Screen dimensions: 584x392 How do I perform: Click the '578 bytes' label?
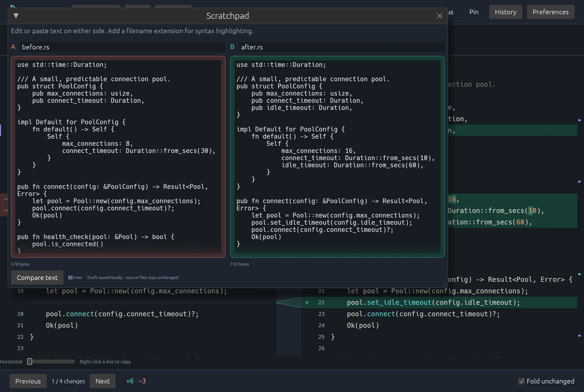20,264
